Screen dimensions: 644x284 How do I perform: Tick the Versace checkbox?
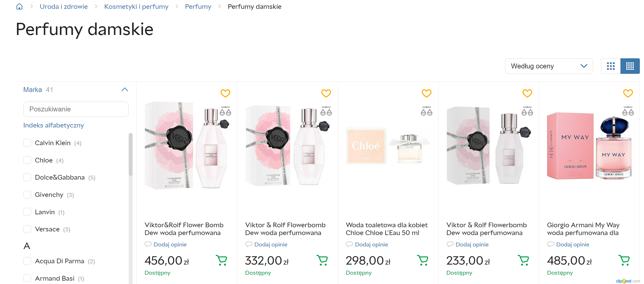(x=27, y=229)
